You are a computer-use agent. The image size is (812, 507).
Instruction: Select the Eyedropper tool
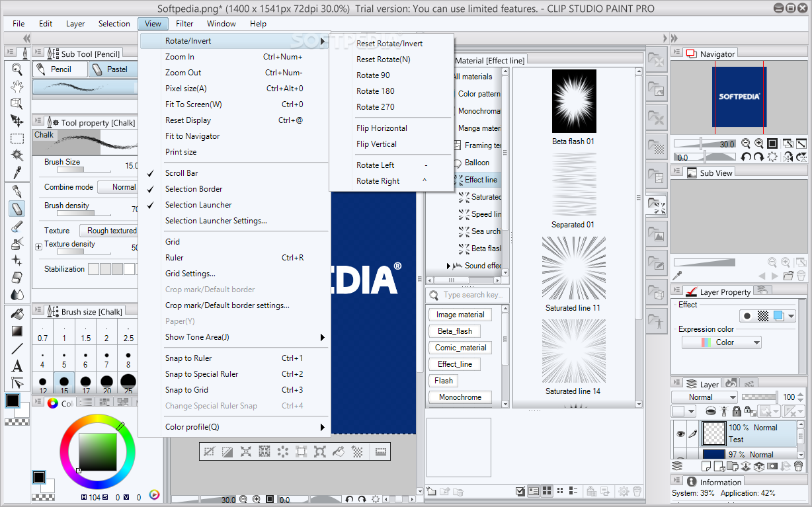pos(17,173)
